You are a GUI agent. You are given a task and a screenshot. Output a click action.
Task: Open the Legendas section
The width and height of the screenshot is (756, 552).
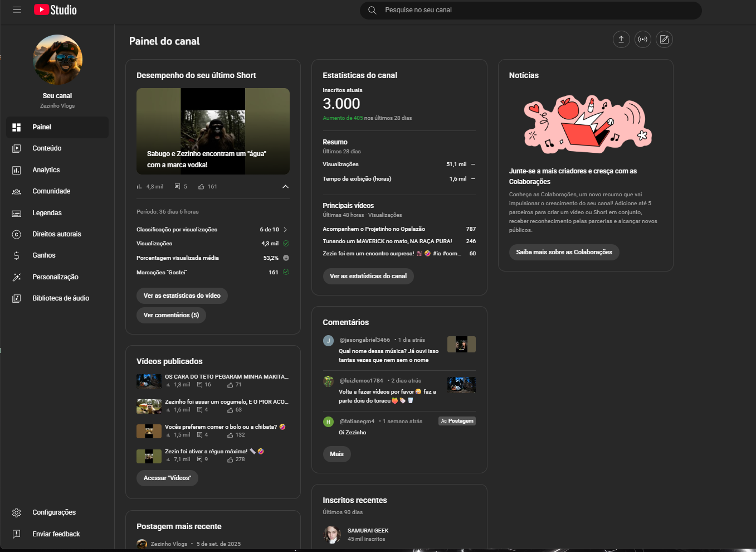(x=57, y=213)
